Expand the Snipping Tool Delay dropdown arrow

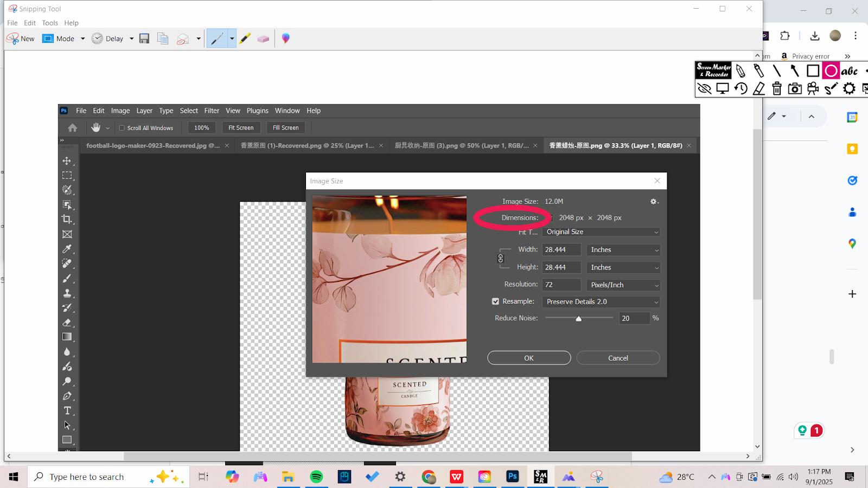(131, 38)
